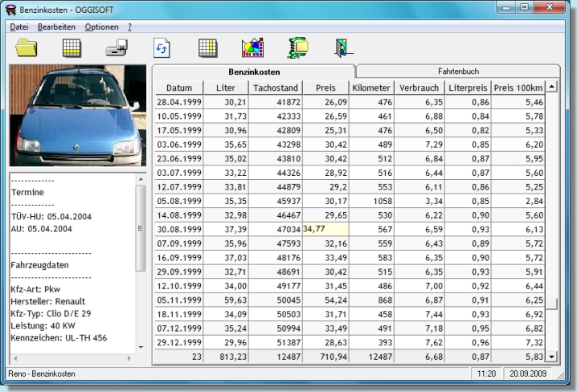
Task: Select the Benzinkosten tab
Action: pos(252,71)
